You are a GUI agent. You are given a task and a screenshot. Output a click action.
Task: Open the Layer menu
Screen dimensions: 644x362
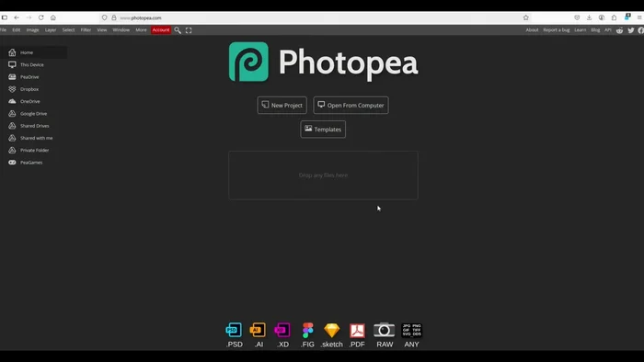pyautogui.click(x=51, y=30)
